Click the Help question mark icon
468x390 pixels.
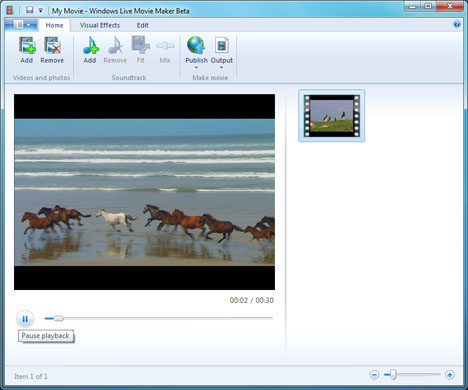[x=457, y=24]
